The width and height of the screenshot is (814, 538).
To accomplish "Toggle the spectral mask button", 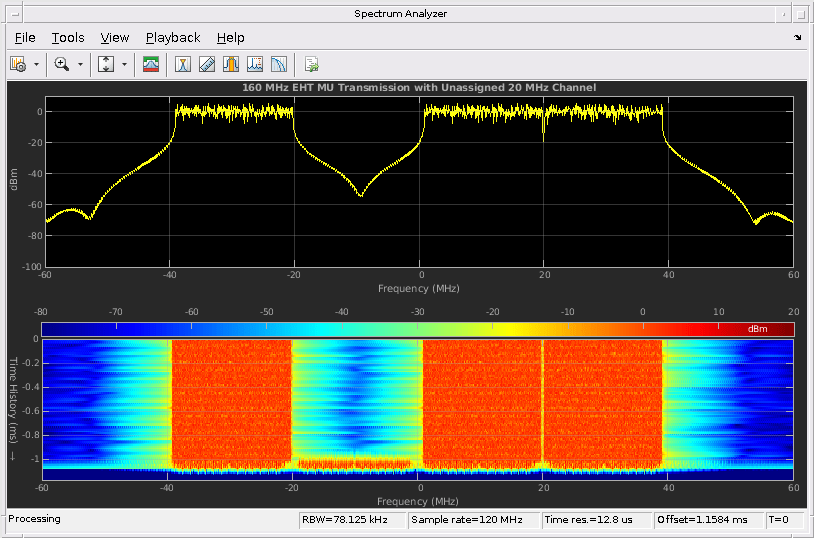I will pos(150,64).
